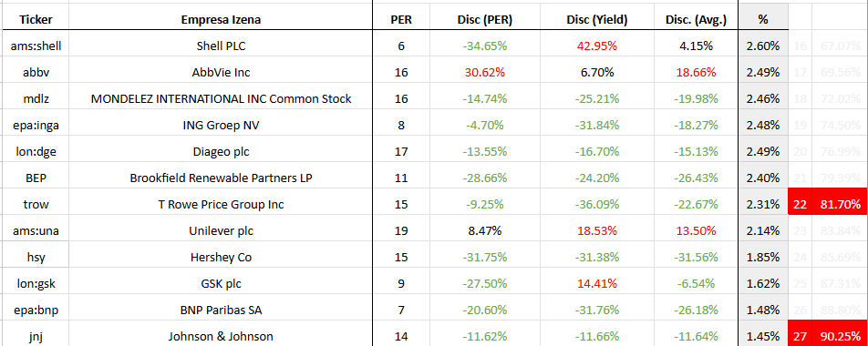
Task: Select the Disc (Yield) header cell
Action: click(596, 20)
